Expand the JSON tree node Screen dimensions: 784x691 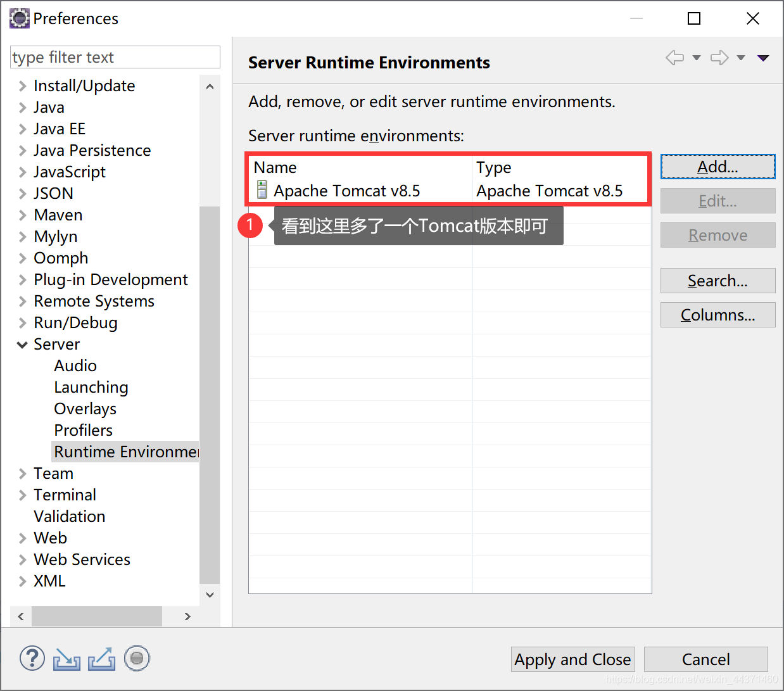coord(22,194)
